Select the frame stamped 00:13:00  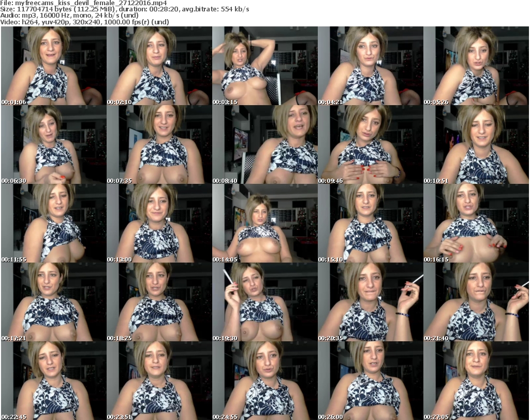pyautogui.click(x=159, y=223)
